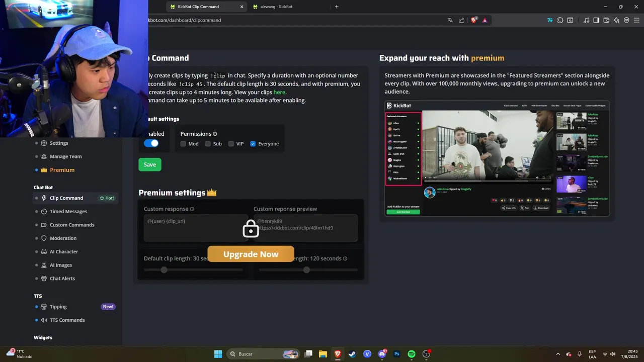This screenshot has width=644, height=362.
Task: Open the Brave Wallet icon
Action: (x=606, y=20)
